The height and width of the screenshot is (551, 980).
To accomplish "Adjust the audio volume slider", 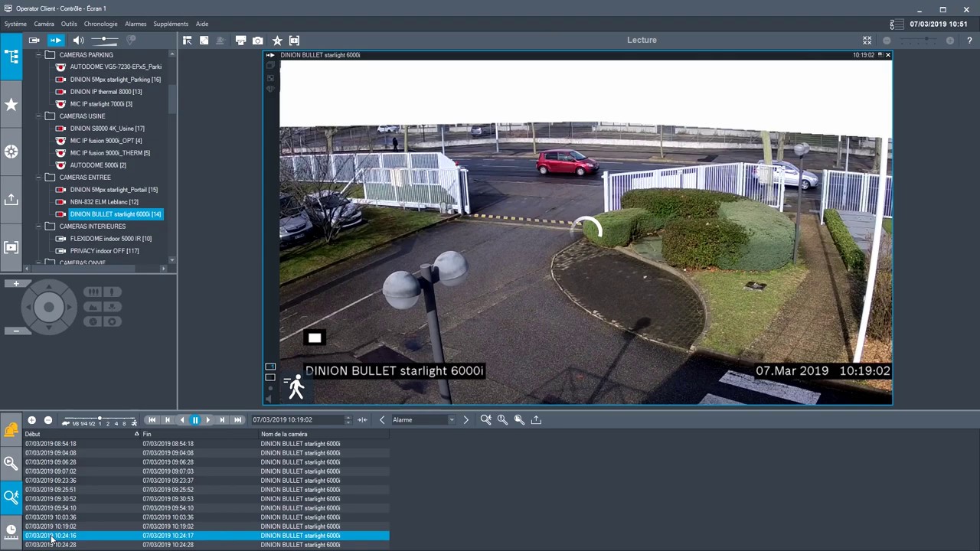I will (x=105, y=40).
